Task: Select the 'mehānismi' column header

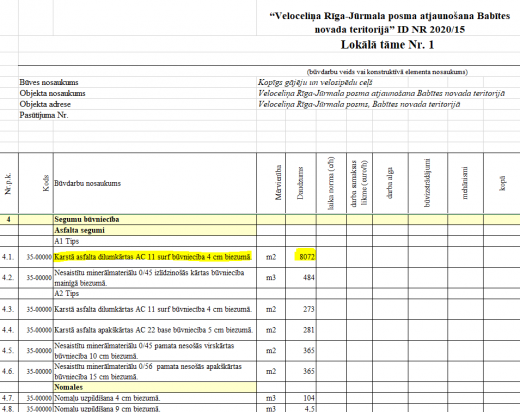Action: tap(465, 183)
